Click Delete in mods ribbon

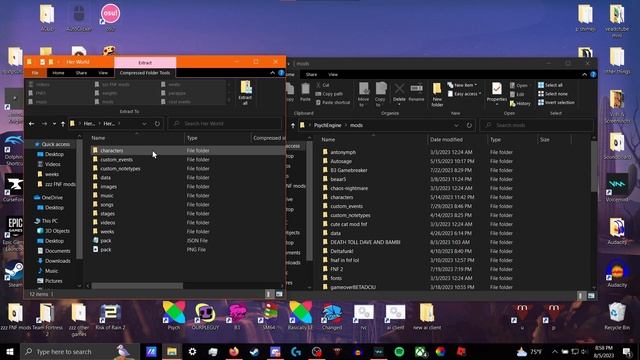coord(399,93)
